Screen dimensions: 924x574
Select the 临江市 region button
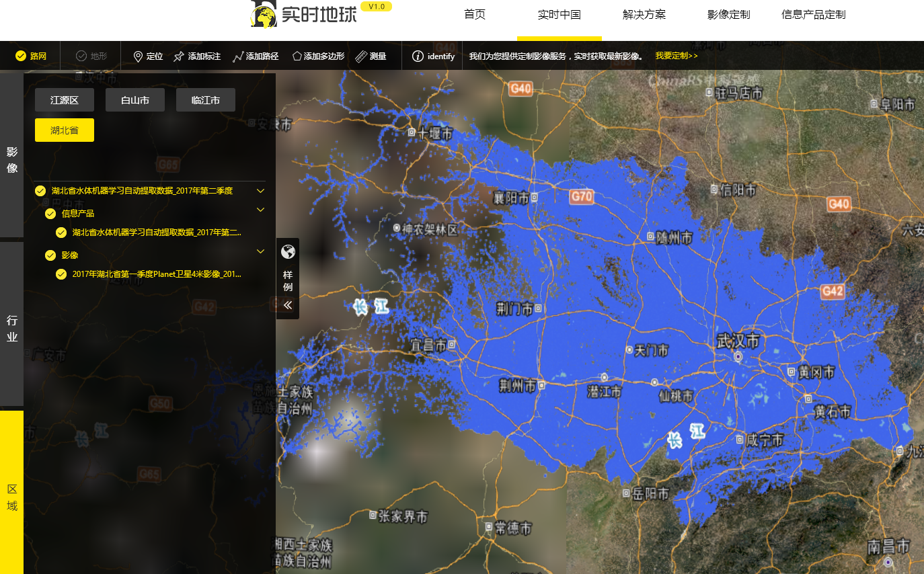(x=206, y=100)
